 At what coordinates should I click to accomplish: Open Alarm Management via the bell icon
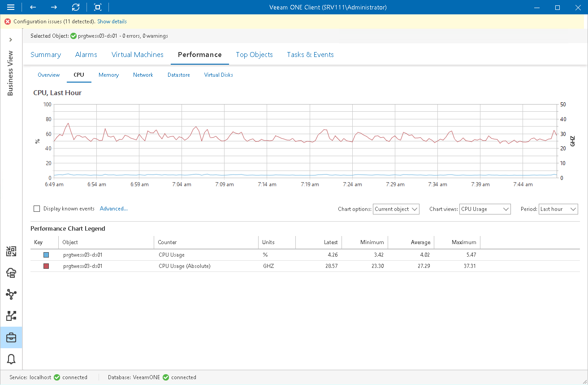11,359
